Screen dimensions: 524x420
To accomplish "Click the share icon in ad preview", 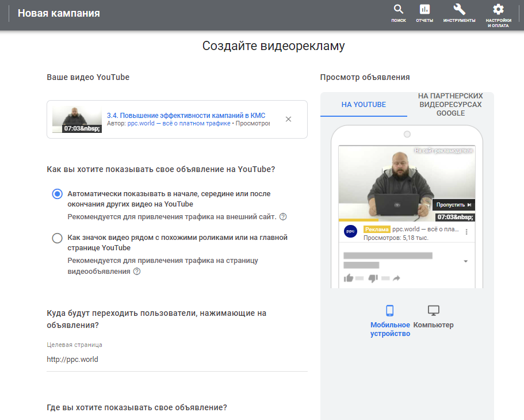I will [x=396, y=278].
